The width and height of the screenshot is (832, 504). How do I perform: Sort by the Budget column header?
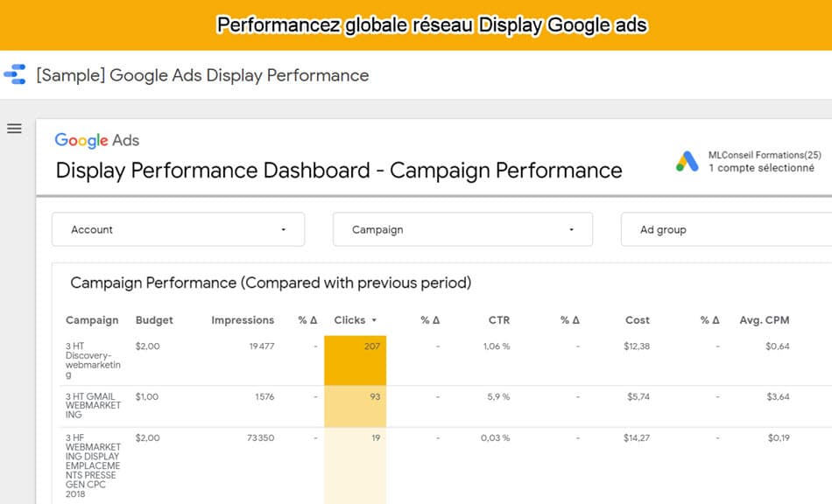click(154, 320)
